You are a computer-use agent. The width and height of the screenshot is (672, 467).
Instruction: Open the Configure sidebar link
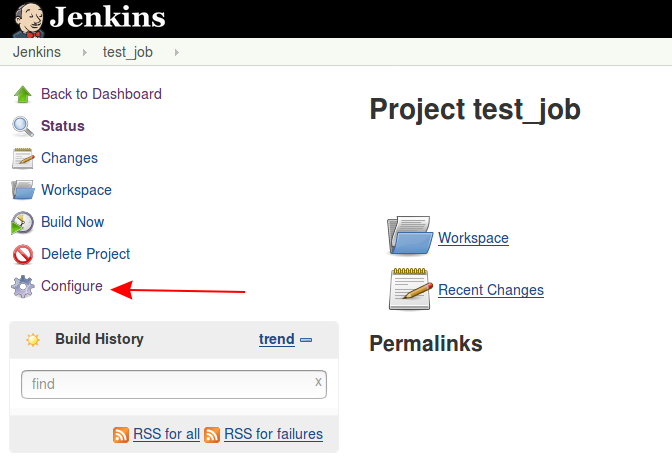tap(72, 286)
